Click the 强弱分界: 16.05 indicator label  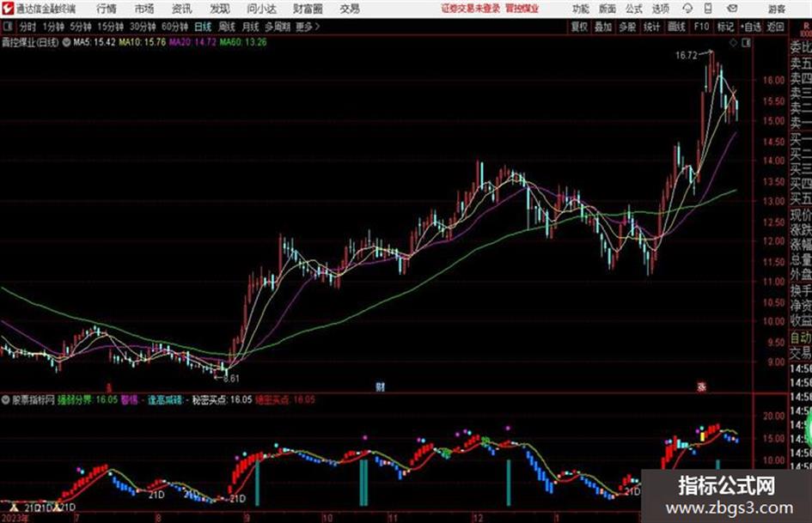click(x=88, y=399)
